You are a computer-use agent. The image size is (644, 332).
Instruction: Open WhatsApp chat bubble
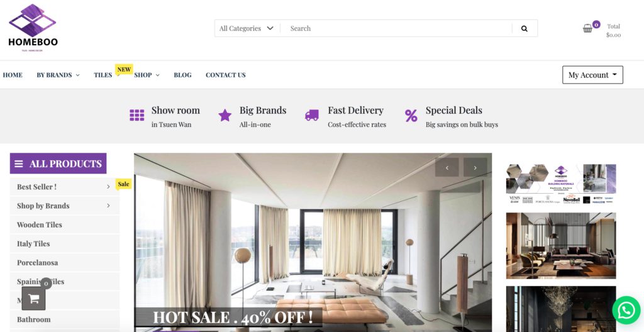(626, 310)
